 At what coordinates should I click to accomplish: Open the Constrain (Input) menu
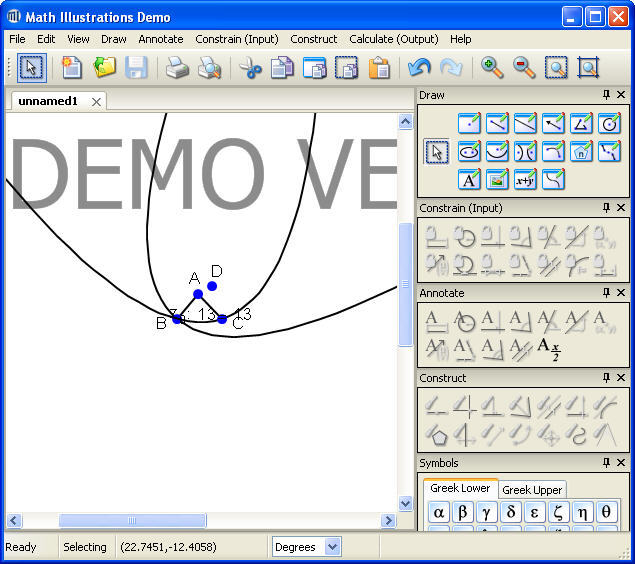[x=237, y=39]
